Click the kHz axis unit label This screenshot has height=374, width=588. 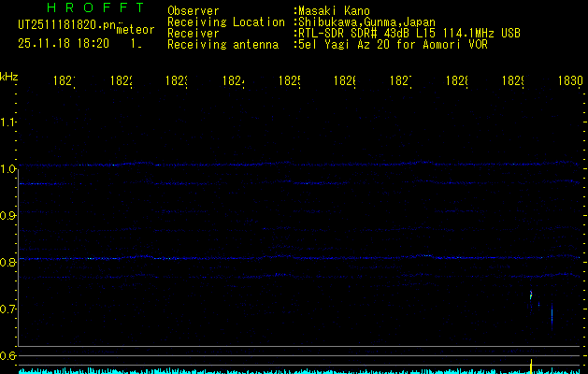tap(8, 76)
